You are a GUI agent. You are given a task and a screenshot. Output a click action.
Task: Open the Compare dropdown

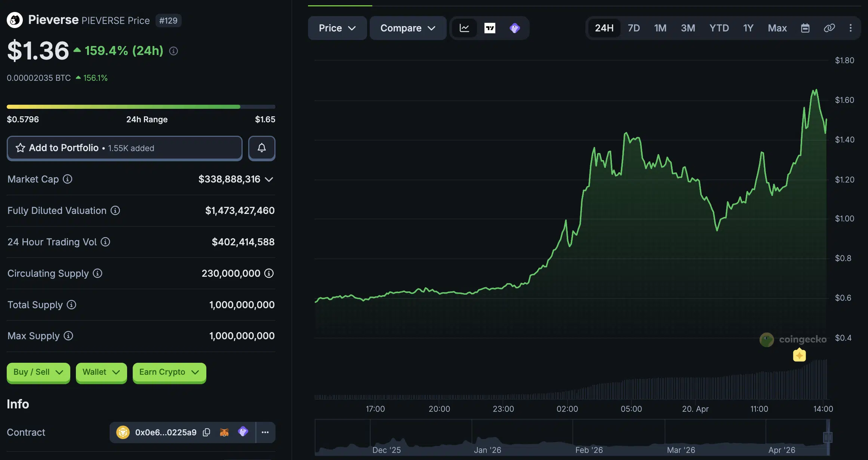(408, 28)
